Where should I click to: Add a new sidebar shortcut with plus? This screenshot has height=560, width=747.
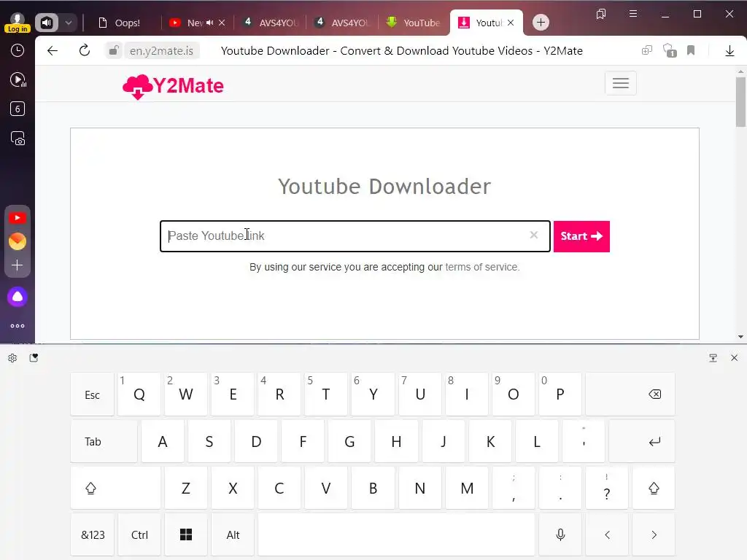click(x=18, y=265)
